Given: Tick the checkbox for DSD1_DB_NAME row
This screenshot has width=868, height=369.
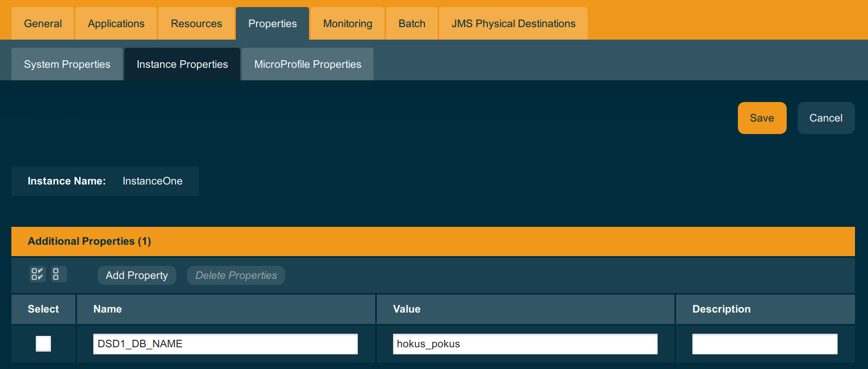Looking at the screenshot, I should [x=43, y=343].
